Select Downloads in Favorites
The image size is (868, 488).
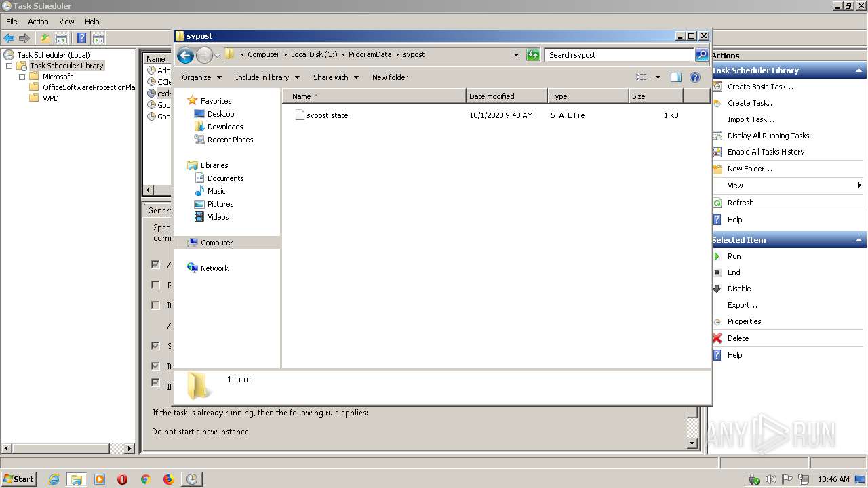225,127
